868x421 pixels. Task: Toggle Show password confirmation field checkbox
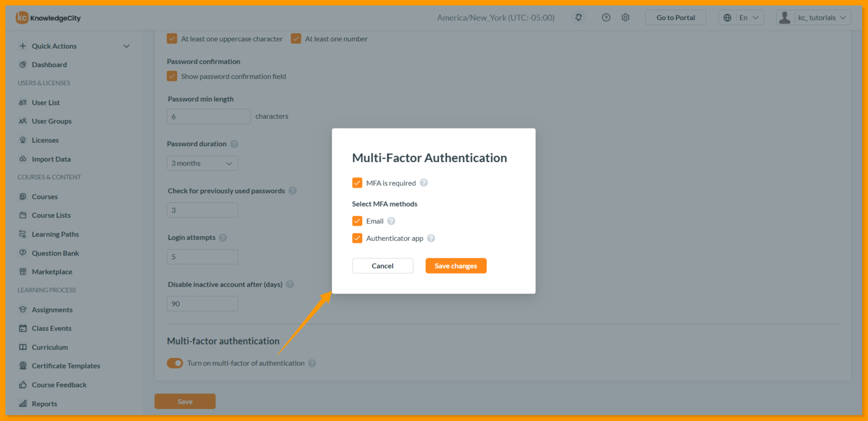tap(172, 76)
